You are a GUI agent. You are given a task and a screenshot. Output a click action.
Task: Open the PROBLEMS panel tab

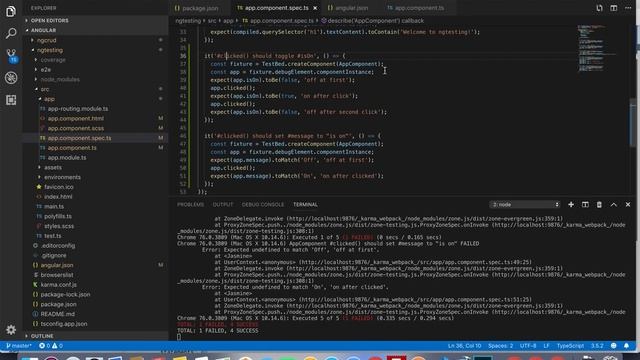point(190,204)
